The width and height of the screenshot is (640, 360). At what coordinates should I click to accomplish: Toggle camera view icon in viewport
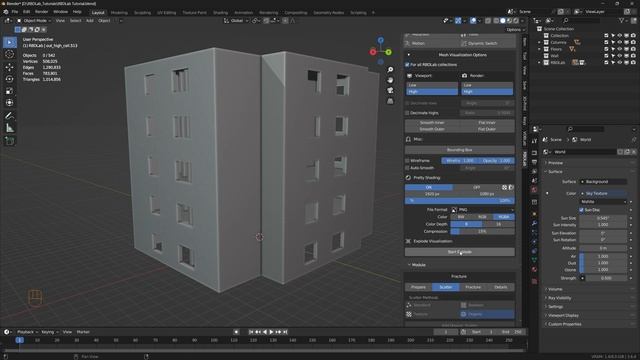point(390,91)
